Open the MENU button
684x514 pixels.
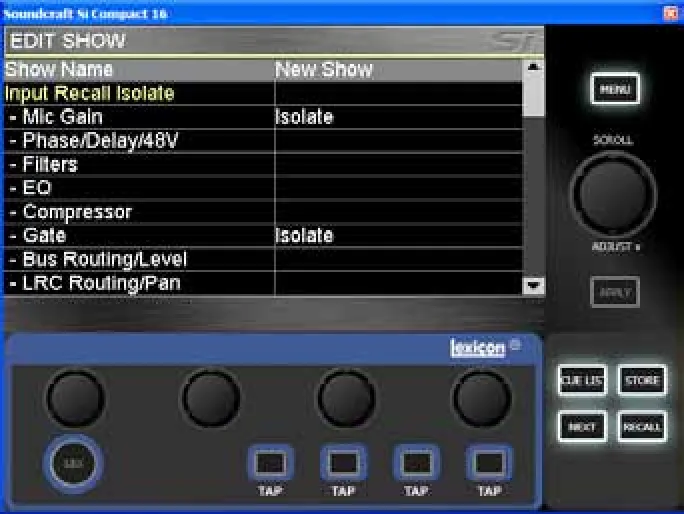[615, 89]
